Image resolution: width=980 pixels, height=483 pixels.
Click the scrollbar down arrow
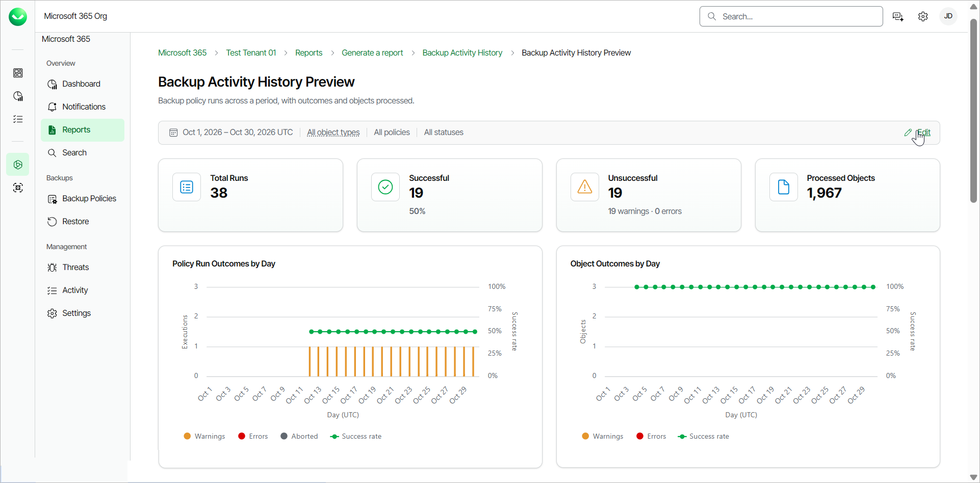(x=973, y=477)
